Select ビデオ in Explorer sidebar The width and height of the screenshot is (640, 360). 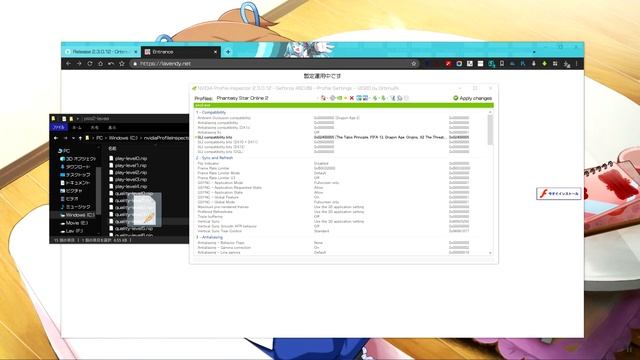[x=69, y=199]
